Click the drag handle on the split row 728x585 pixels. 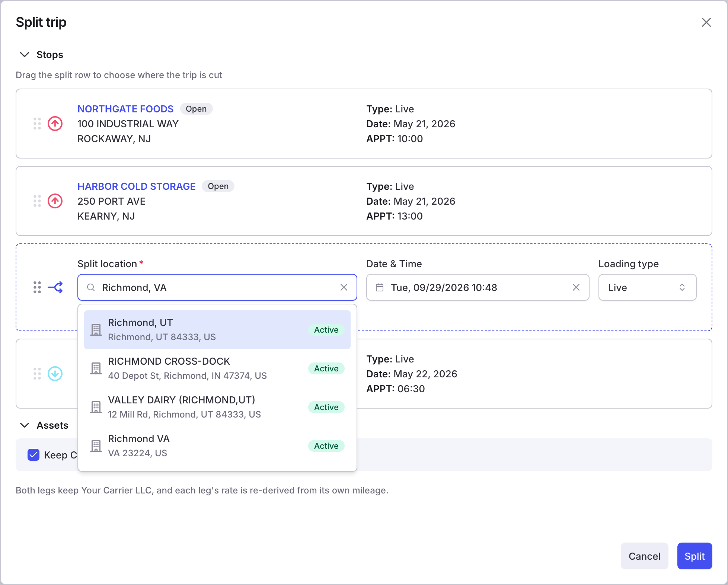coord(37,287)
